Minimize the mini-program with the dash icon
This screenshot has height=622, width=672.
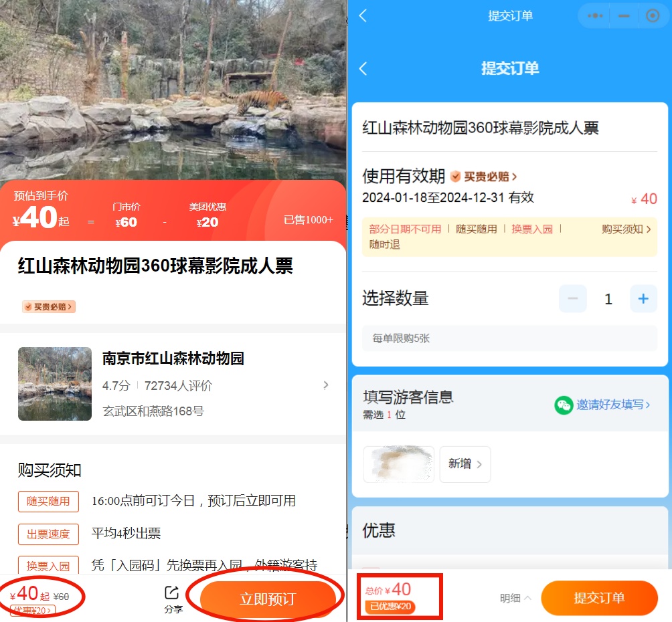624,16
